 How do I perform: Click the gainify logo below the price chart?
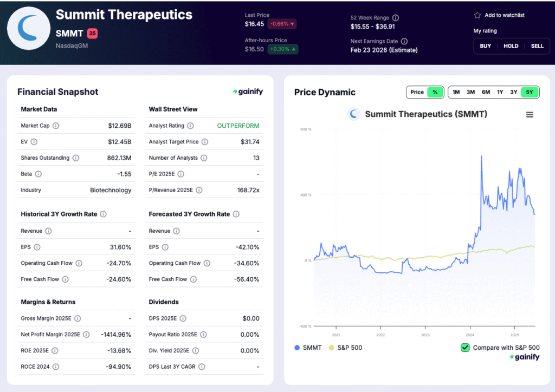pyautogui.click(x=524, y=357)
